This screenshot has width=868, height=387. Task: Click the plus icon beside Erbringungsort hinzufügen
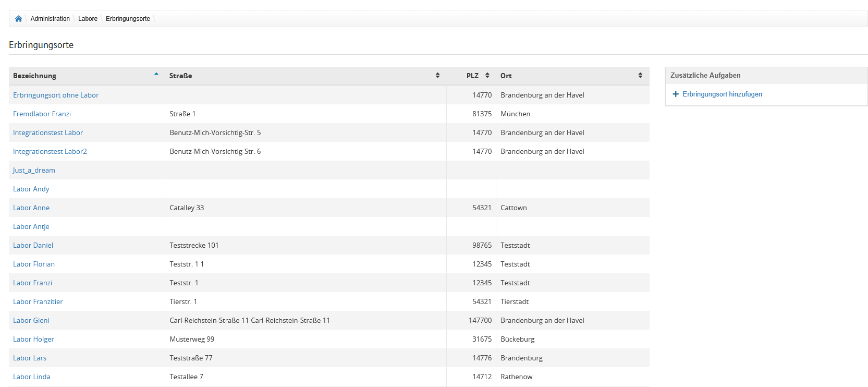tap(676, 94)
